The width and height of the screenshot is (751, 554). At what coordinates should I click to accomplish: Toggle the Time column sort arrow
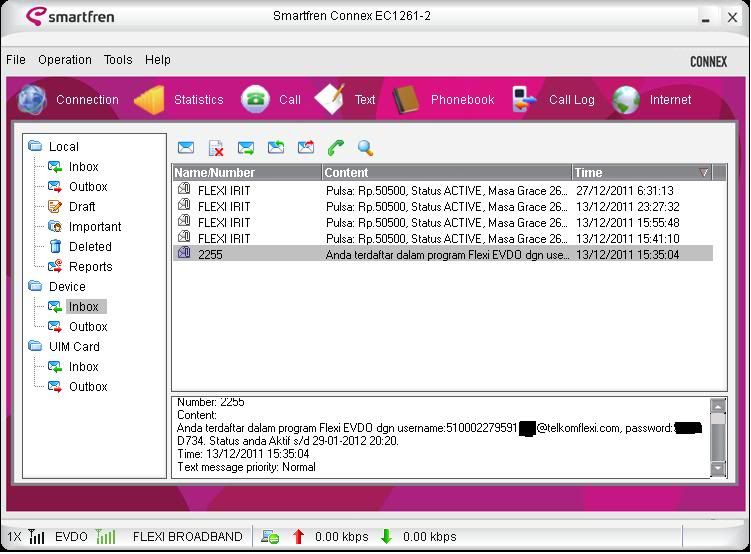[x=704, y=172]
